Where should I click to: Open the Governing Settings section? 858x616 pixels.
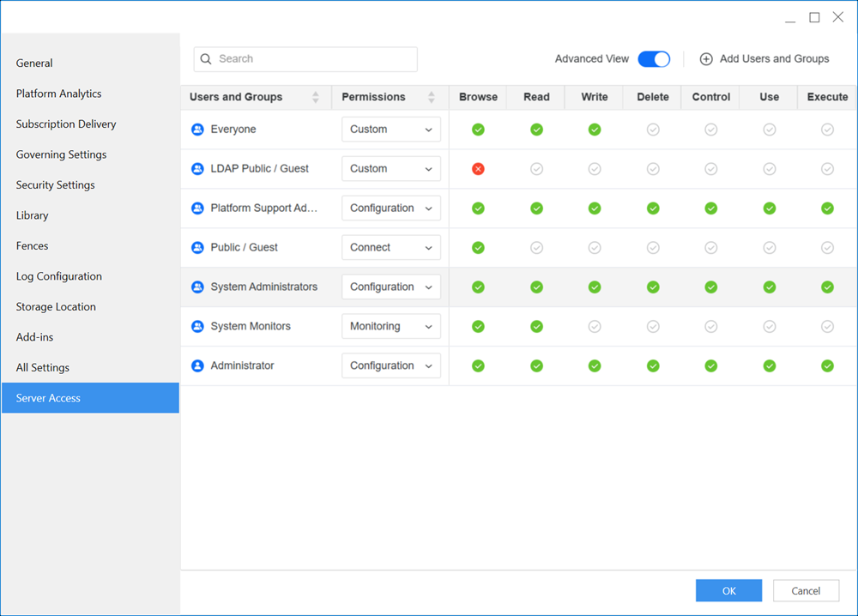[x=61, y=154]
